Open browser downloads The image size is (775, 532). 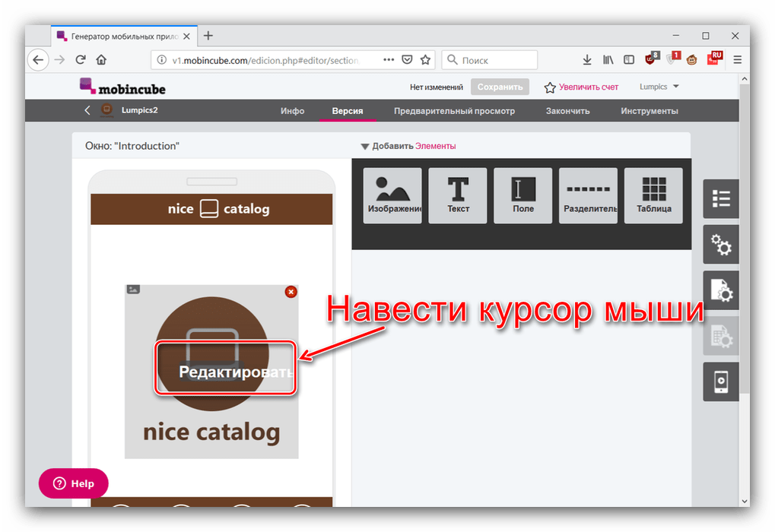tap(586, 60)
